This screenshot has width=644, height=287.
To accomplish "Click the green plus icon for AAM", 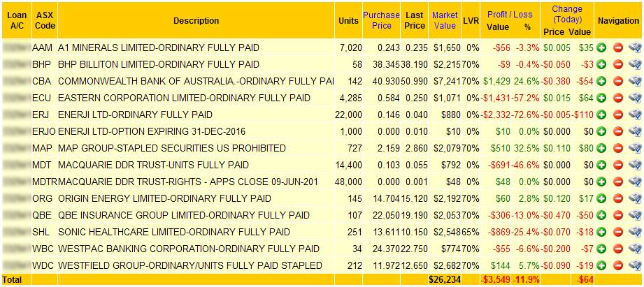I will point(602,47).
